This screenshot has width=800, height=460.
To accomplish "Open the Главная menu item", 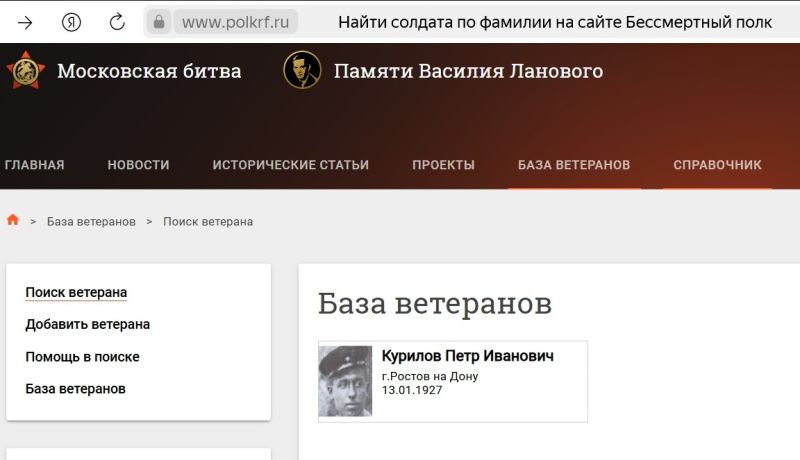I will click(34, 165).
